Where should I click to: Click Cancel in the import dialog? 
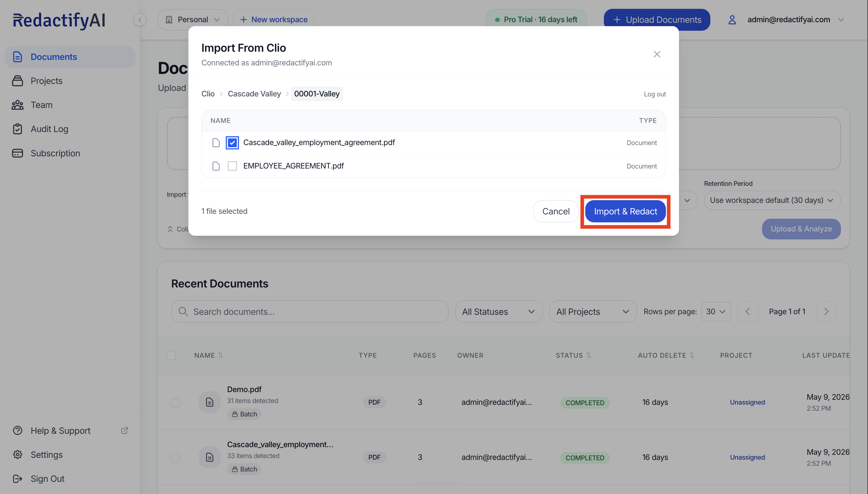(556, 211)
